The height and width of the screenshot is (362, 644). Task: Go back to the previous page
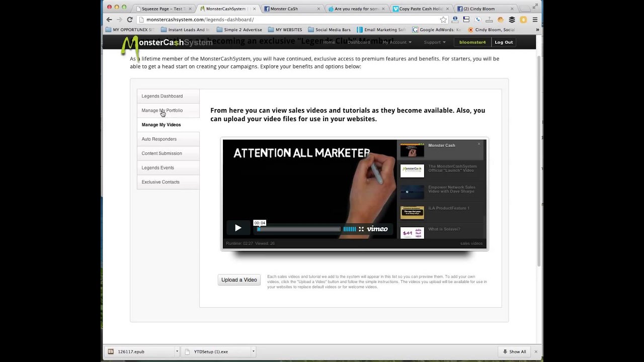(x=109, y=20)
